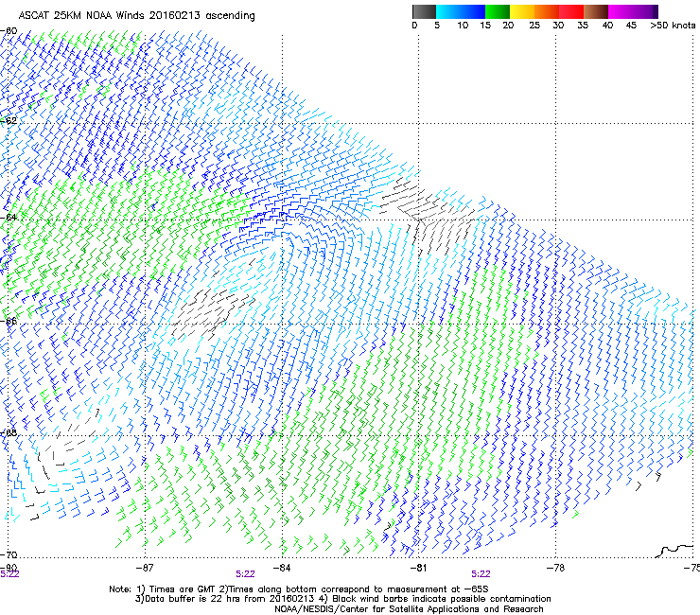The image size is (700, 615).
Task: Click the NOAA/NESDIS Center credit line
Action: point(409,609)
